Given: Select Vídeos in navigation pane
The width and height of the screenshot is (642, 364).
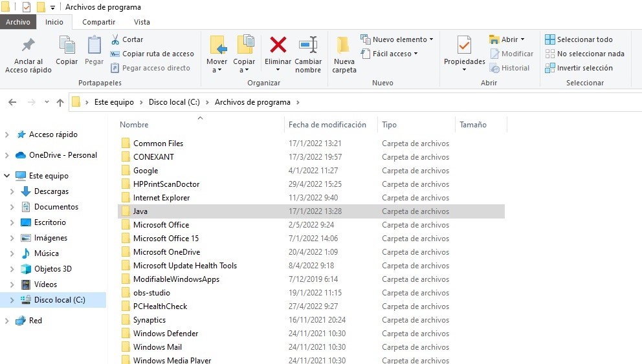Looking at the screenshot, I should [45, 284].
